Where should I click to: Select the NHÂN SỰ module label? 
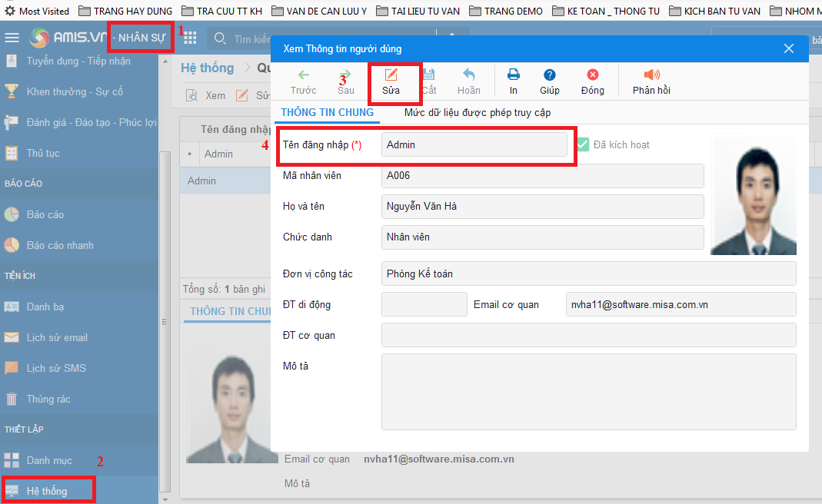coord(141,38)
